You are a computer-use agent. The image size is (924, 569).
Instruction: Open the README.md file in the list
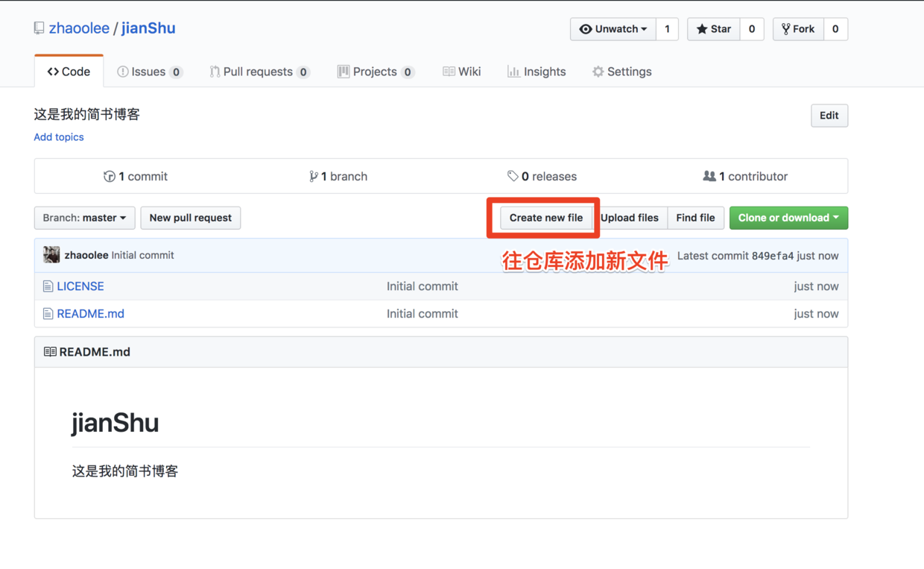point(91,314)
